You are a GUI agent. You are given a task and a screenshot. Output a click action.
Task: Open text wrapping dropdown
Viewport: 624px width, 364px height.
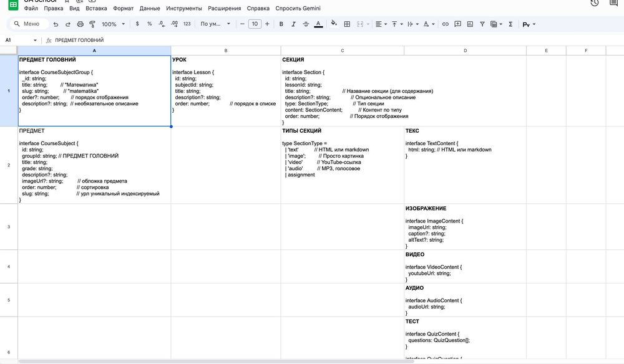[413, 24]
